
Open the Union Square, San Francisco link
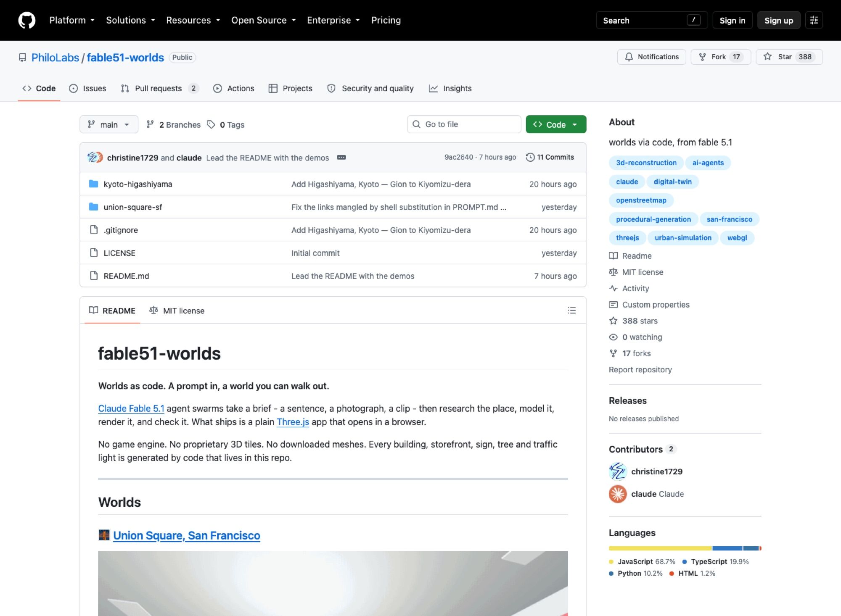coord(187,535)
